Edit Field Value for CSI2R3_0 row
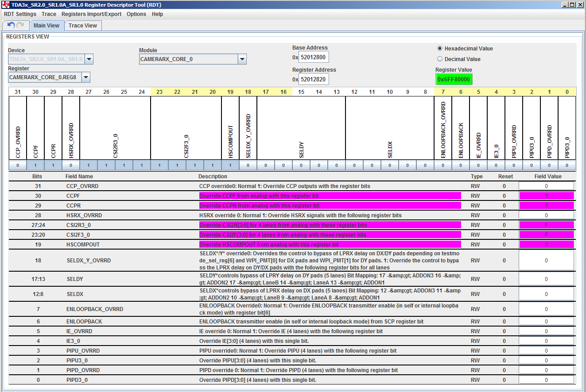Image resolution: width=586 pixels, height=392 pixels. (547, 225)
